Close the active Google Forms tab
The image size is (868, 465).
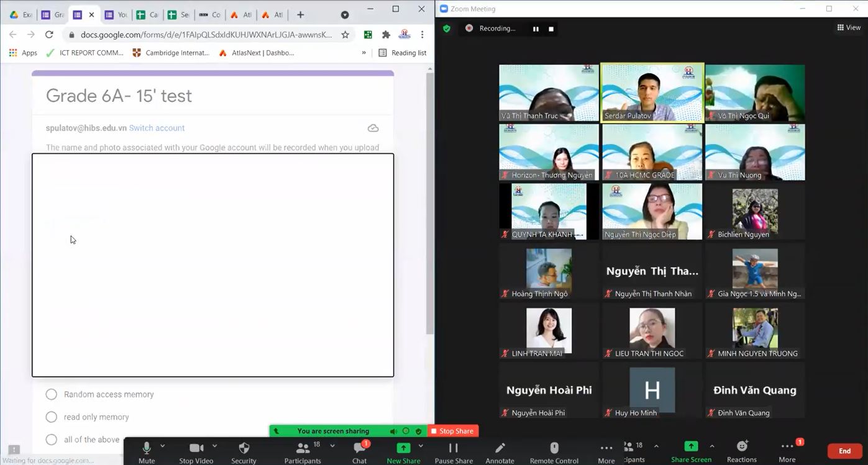pos(92,14)
